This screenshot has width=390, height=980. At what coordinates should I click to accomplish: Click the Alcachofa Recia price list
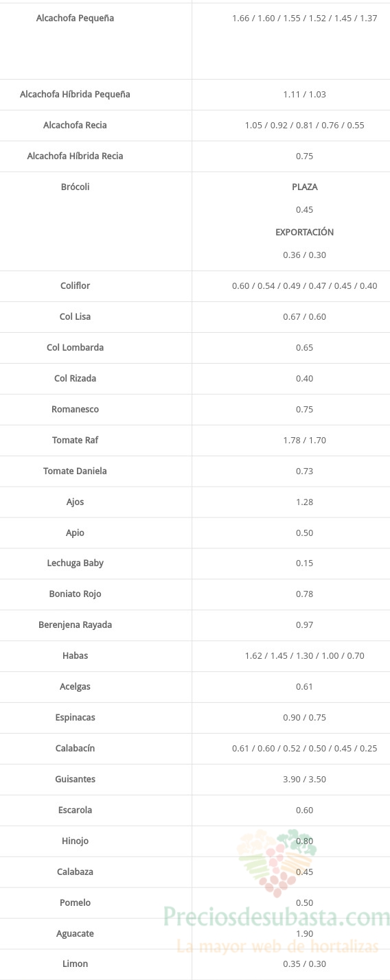pos(304,125)
